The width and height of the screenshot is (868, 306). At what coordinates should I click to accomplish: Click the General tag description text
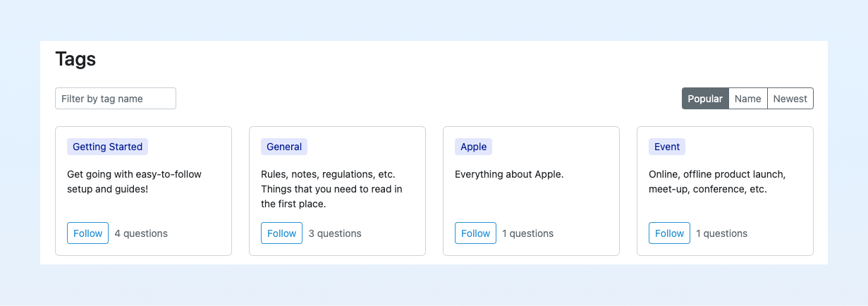click(x=328, y=189)
